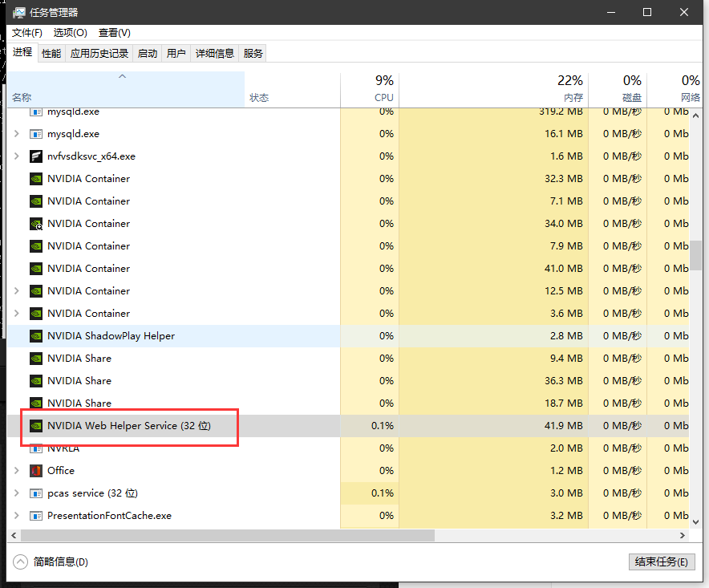Screen dimensions: 709x588
Task: Click the NVIDIA ShadowPlay Helper icon
Action: 36,336
